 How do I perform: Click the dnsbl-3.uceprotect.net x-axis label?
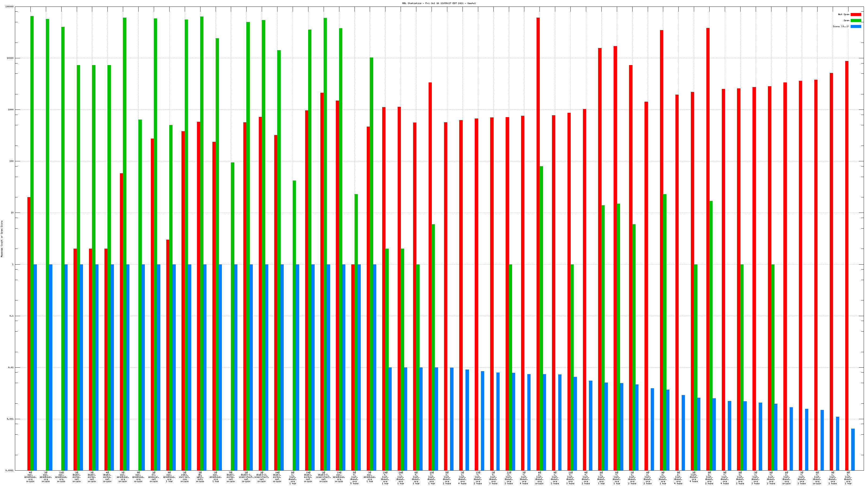(x=324, y=477)
